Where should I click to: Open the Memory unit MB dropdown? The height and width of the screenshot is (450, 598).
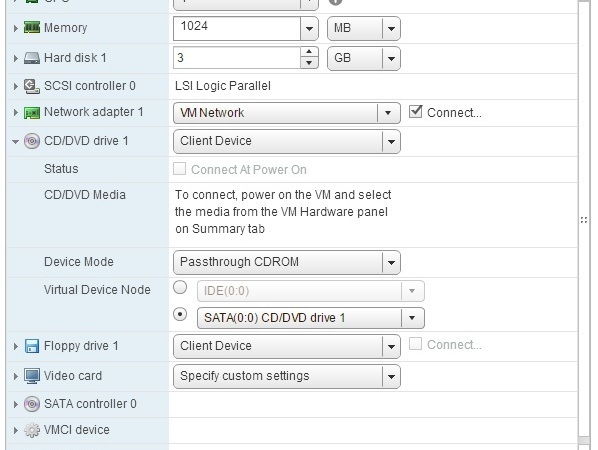click(364, 28)
